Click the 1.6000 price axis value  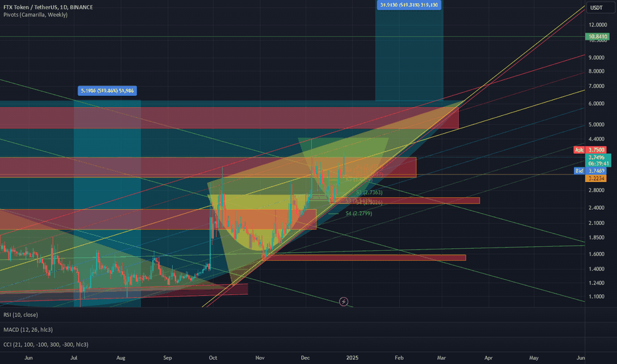pyautogui.click(x=596, y=254)
